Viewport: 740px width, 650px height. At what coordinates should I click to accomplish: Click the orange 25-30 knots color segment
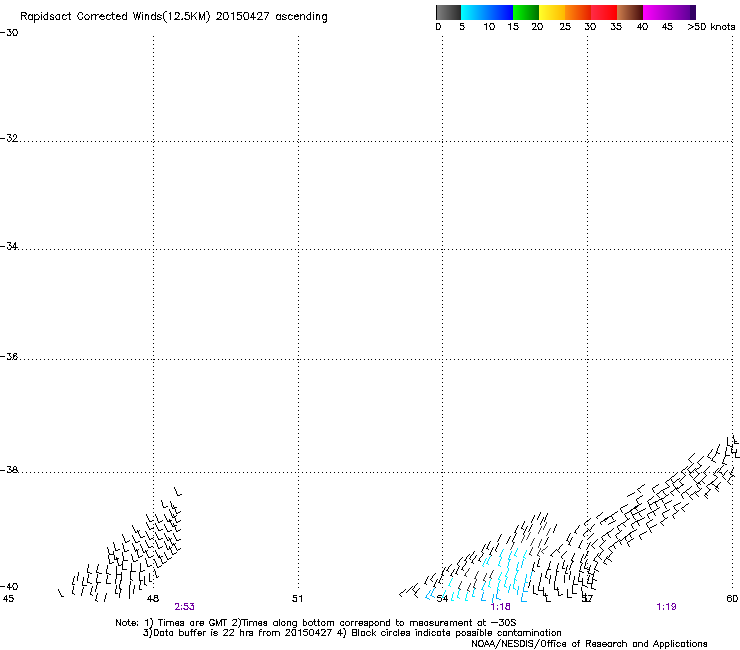click(x=578, y=12)
